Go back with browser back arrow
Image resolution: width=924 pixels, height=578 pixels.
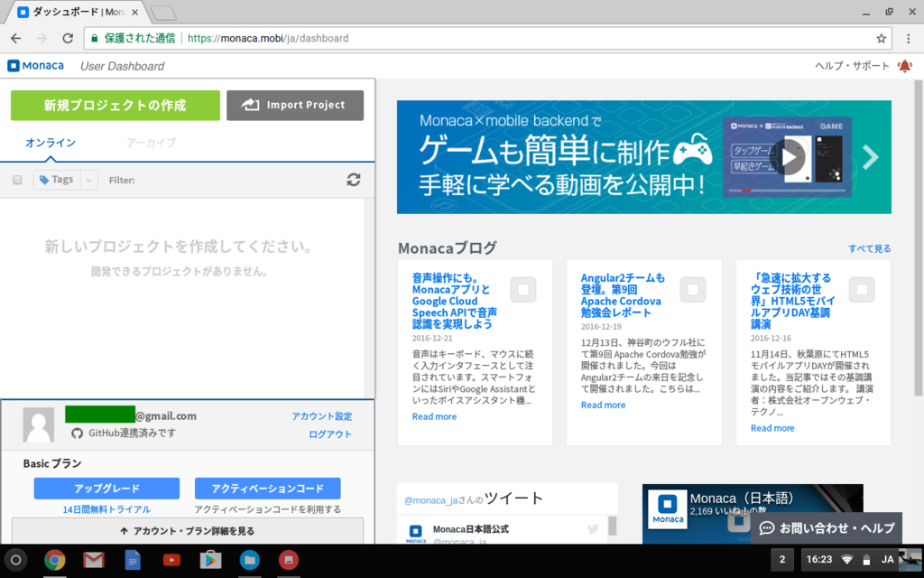(16, 38)
